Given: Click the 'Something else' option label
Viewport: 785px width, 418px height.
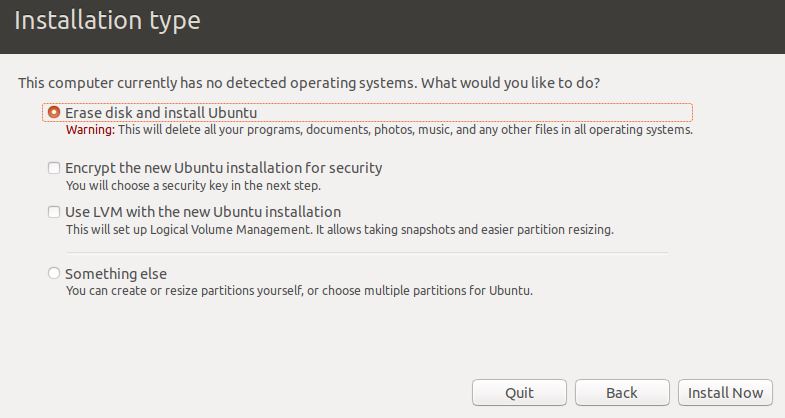Looking at the screenshot, I should pos(116,274).
